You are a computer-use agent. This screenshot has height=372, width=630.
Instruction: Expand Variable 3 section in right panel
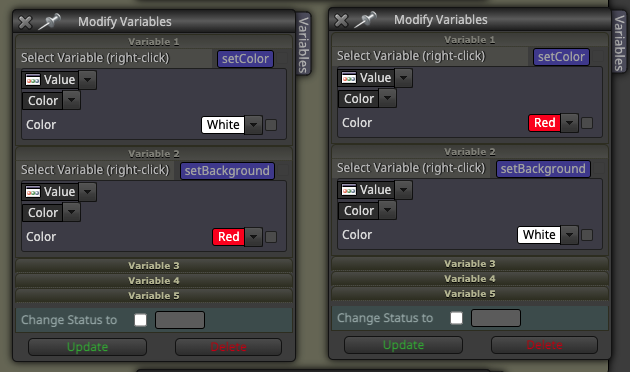tap(470, 264)
